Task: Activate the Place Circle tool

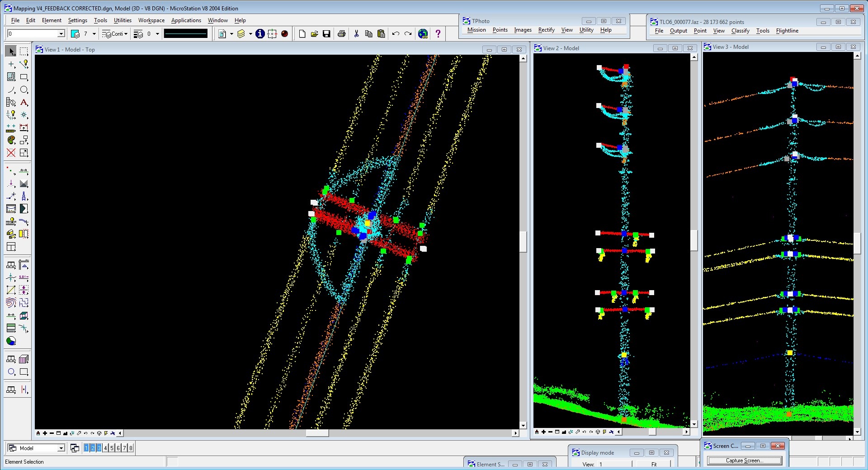Action: [x=24, y=90]
